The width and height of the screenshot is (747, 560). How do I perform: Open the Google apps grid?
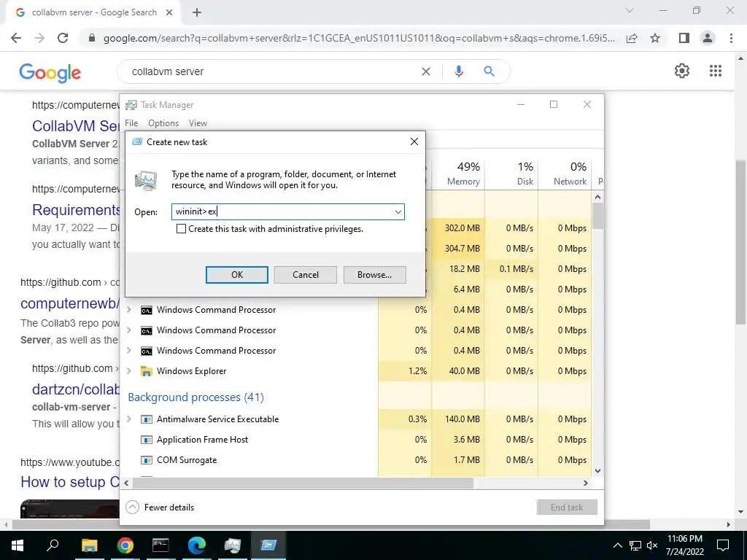point(716,71)
